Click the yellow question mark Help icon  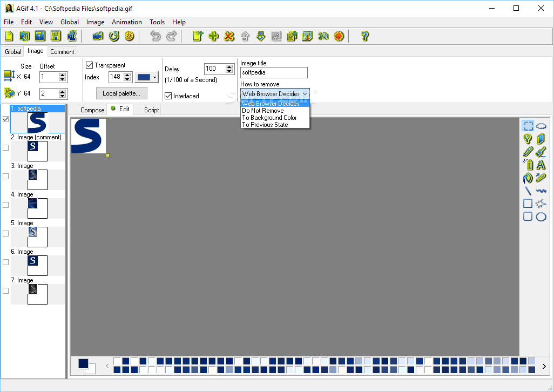coord(364,36)
